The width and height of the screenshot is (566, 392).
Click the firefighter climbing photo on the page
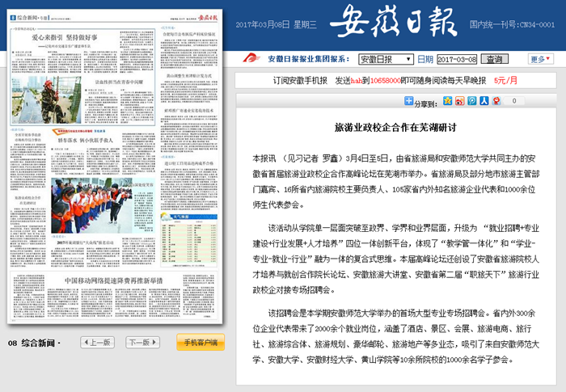(46, 99)
